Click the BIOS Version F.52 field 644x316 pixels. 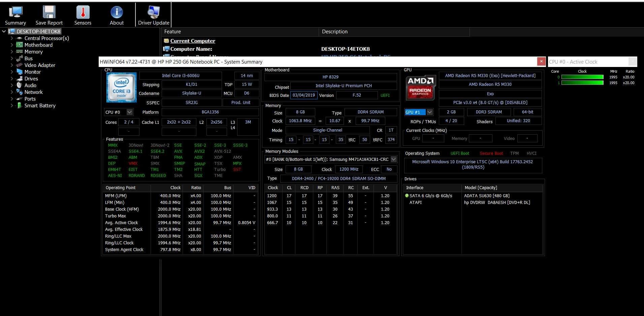click(357, 95)
